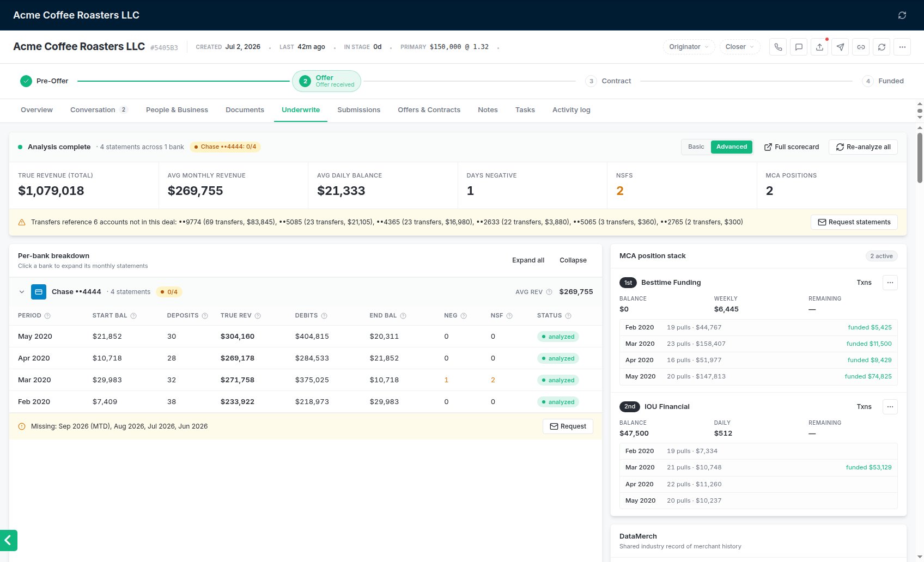
Task: Collapse the Chase ••4444 bank row chevron
Action: [x=22, y=292]
